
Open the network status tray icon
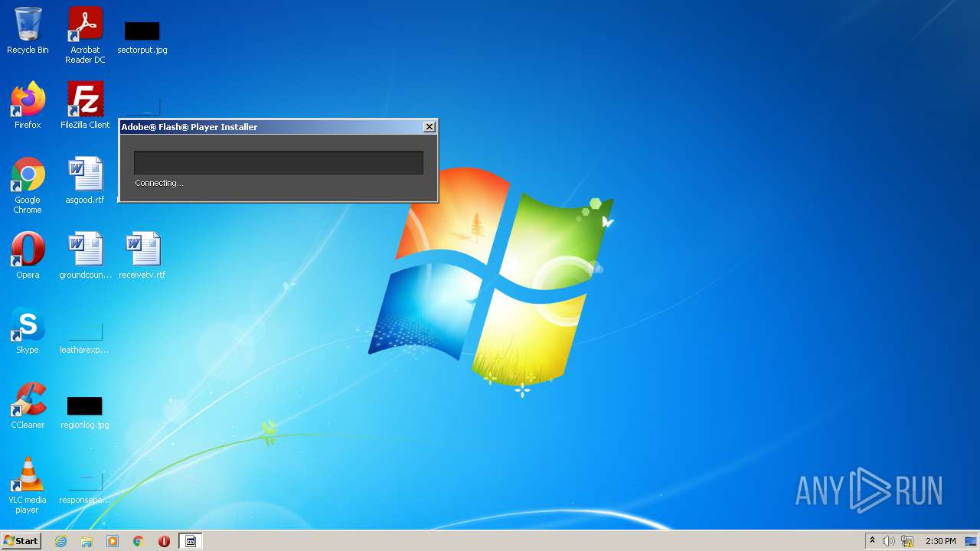[x=907, y=541]
